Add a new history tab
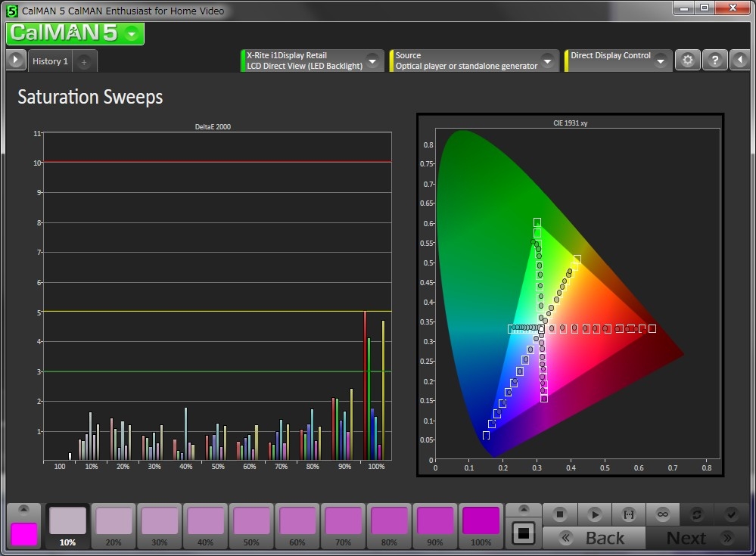The height and width of the screenshot is (556, 756). (84, 62)
